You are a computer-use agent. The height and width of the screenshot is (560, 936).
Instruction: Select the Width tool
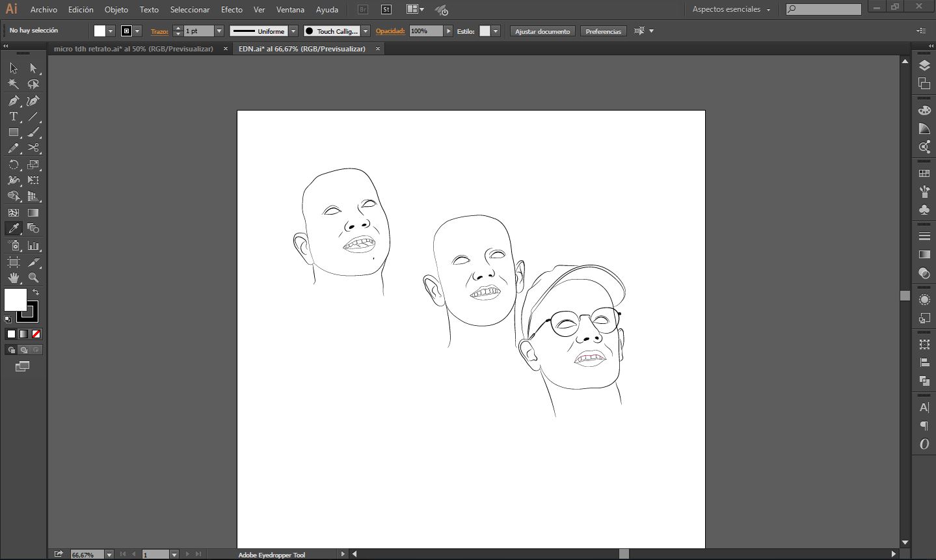pos(14,180)
